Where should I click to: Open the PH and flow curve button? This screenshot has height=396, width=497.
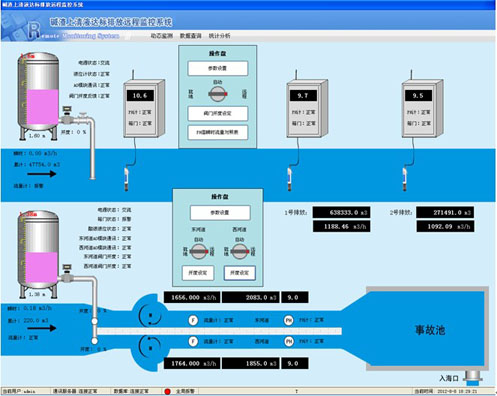pos(218,132)
